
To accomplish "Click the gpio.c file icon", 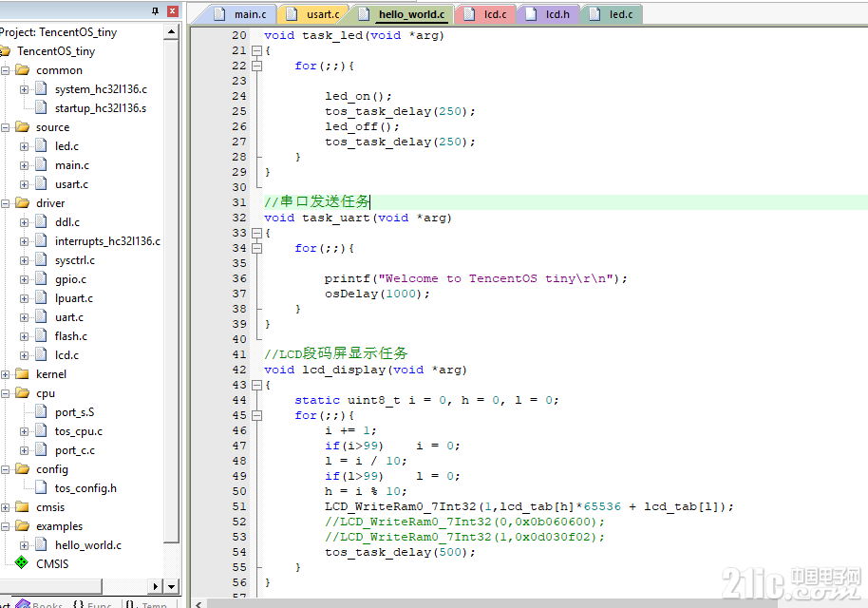I will [x=41, y=278].
